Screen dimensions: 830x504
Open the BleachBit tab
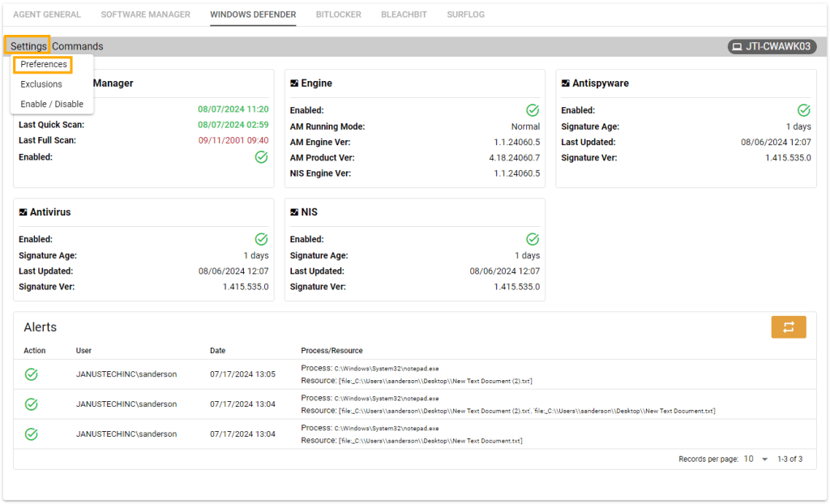pyautogui.click(x=404, y=15)
